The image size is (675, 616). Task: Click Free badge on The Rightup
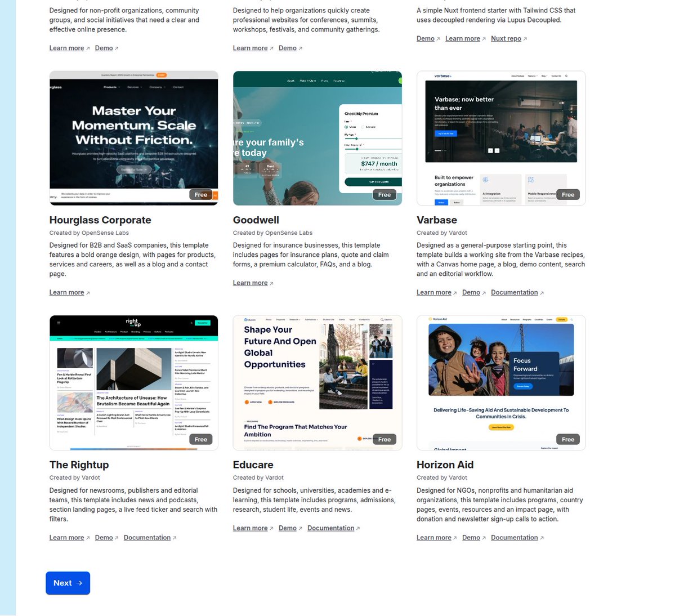click(x=200, y=440)
